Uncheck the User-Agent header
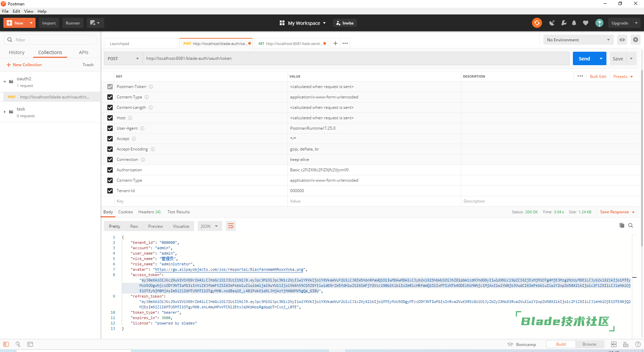The height and width of the screenshot is (352, 644). 110,128
